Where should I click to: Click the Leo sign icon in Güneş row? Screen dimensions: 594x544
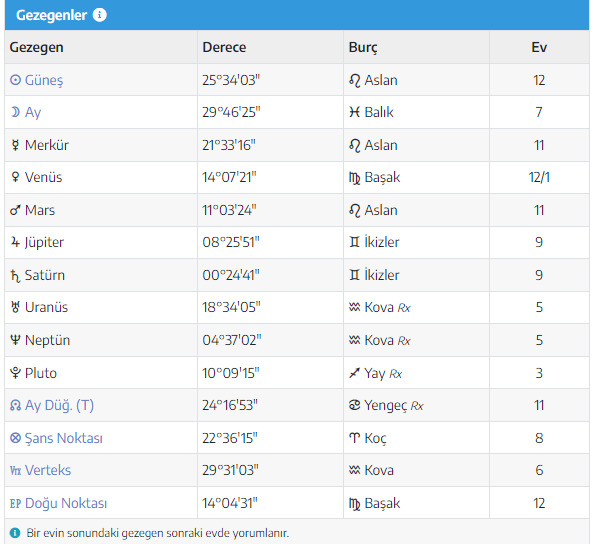[x=355, y=80]
